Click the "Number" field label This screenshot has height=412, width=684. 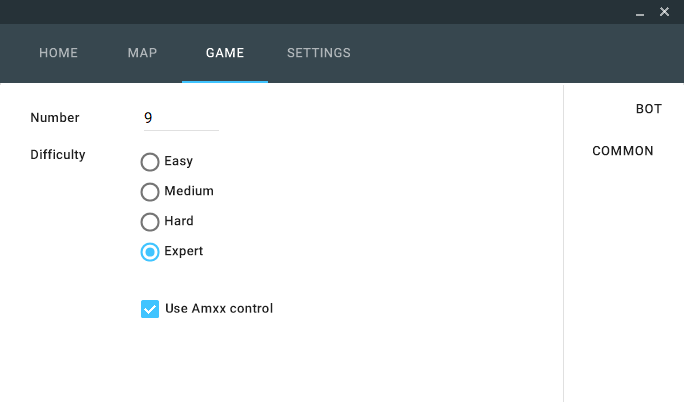(55, 118)
